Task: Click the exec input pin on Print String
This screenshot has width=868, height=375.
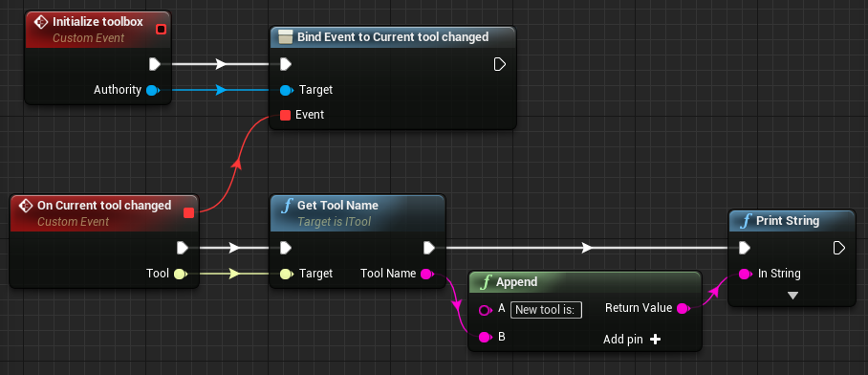Action: (x=745, y=248)
